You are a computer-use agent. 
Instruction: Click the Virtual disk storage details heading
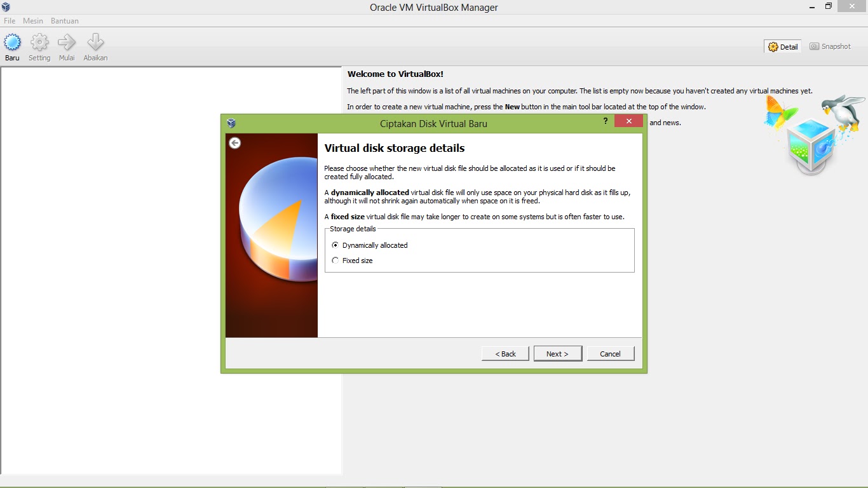pos(395,148)
